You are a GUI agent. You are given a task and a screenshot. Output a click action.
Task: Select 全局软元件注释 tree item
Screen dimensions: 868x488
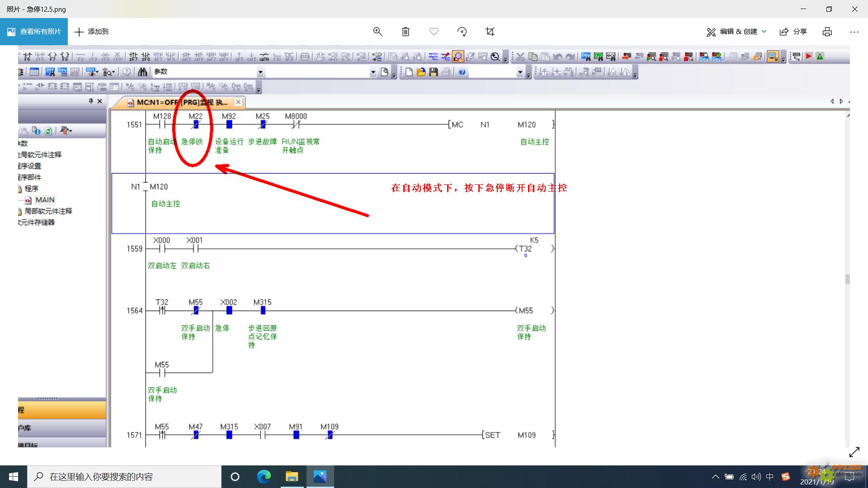40,155
